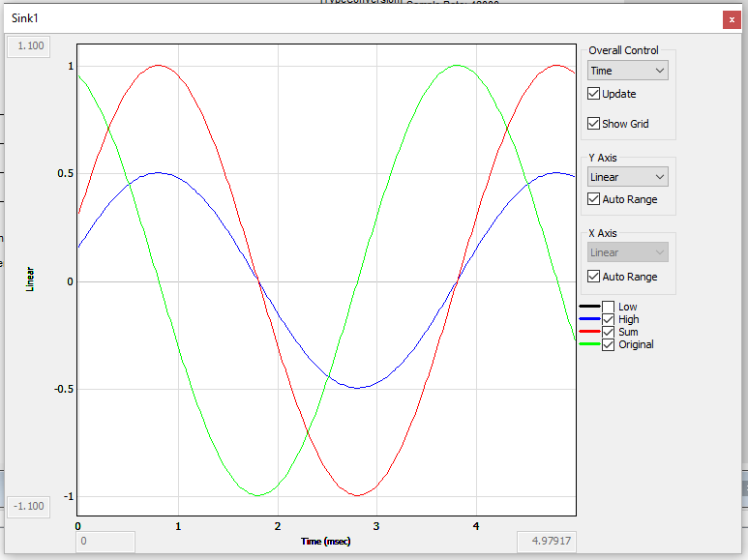Hide the Sum trace via its checkbox
This screenshot has height=560, width=748.
[x=608, y=332]
